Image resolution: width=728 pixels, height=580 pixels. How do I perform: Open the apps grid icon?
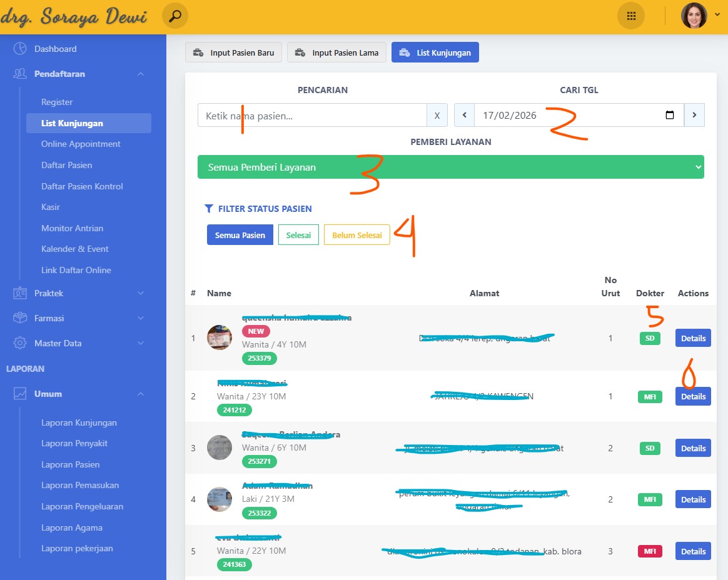[630, 16]
